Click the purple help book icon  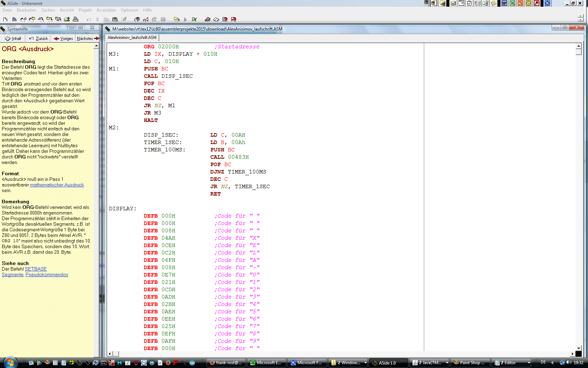coord(208,19)
